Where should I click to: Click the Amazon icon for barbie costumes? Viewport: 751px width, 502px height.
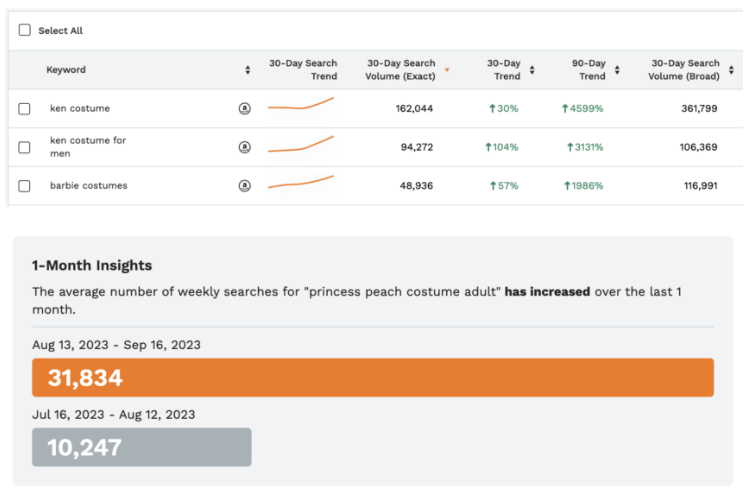pyautogui.click(x=245, y=185)
